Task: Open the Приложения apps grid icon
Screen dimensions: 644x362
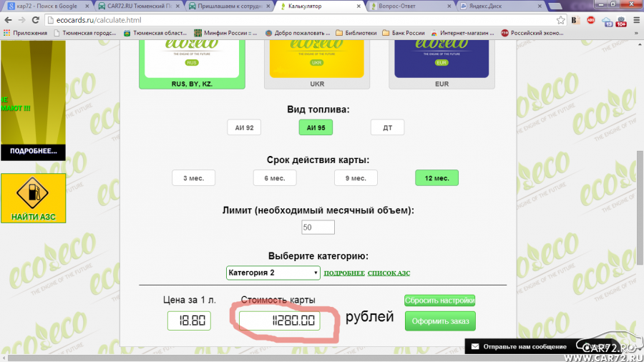Action: point(6,33)
